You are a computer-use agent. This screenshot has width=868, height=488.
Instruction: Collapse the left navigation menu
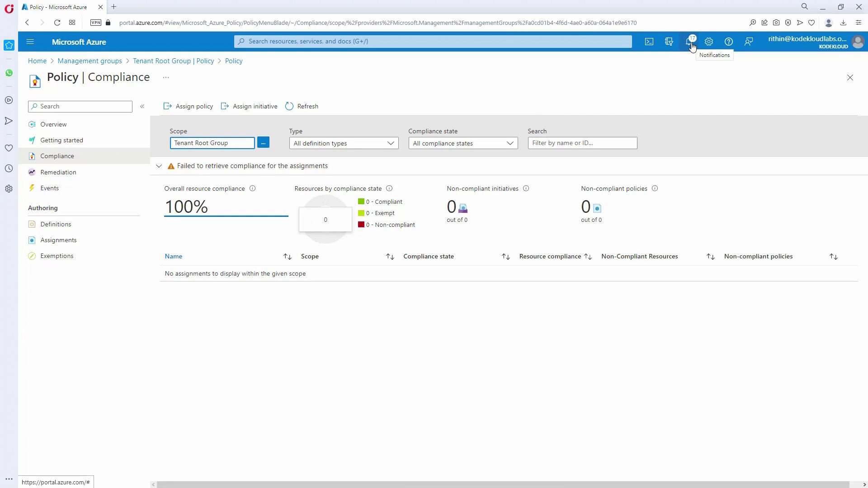(x=142, y=106)
